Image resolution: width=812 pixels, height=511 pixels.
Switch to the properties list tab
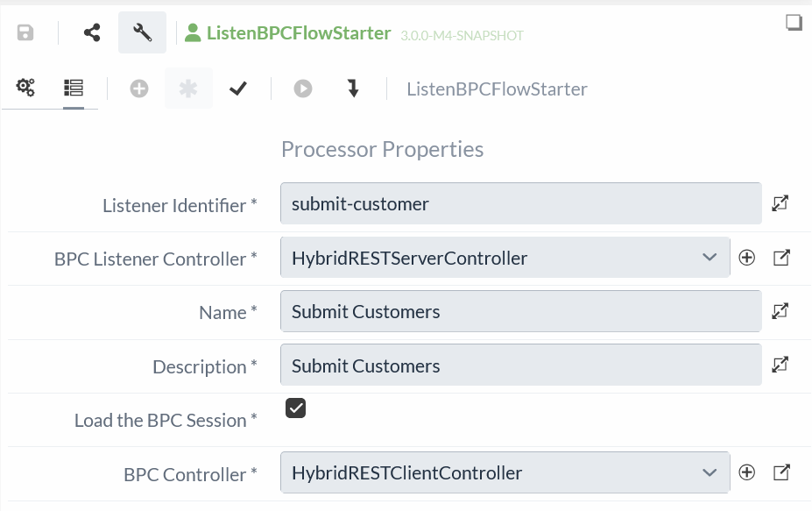(74, 88)
